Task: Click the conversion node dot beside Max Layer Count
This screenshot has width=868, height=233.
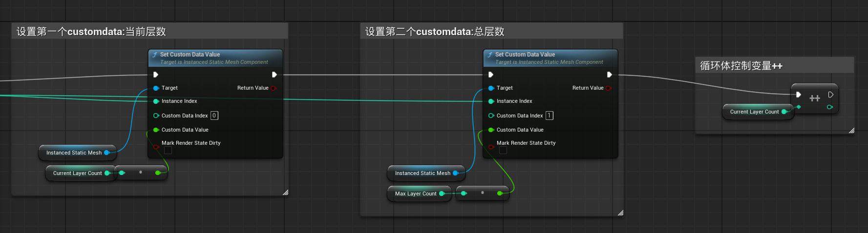Action: point(483,193)
